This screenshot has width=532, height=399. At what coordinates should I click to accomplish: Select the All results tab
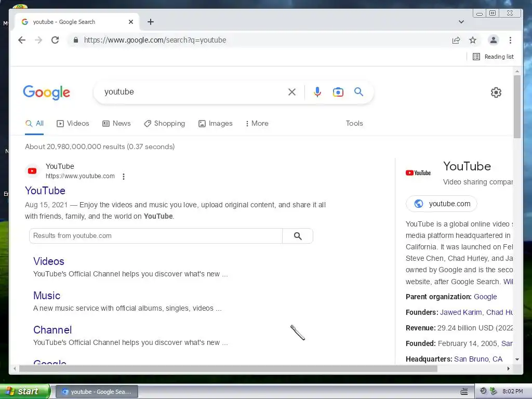[x=34, y=124]
